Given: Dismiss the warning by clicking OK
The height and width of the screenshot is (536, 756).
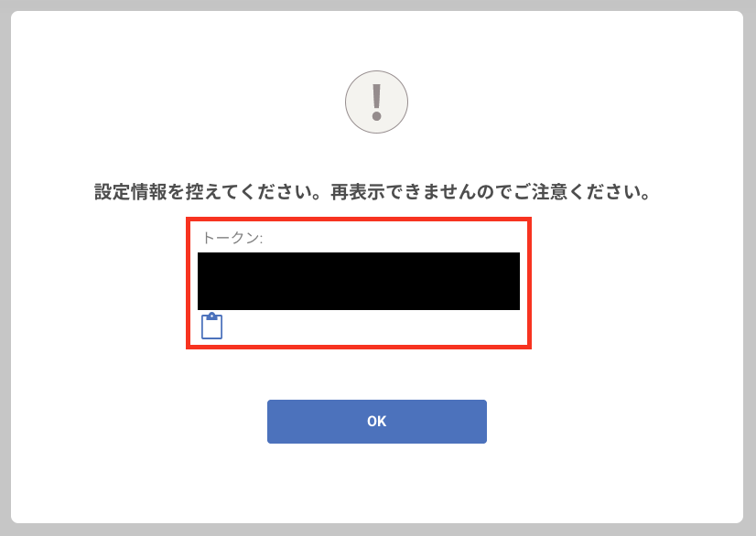Looking at the screenshot, I should [x=376, y=422].
